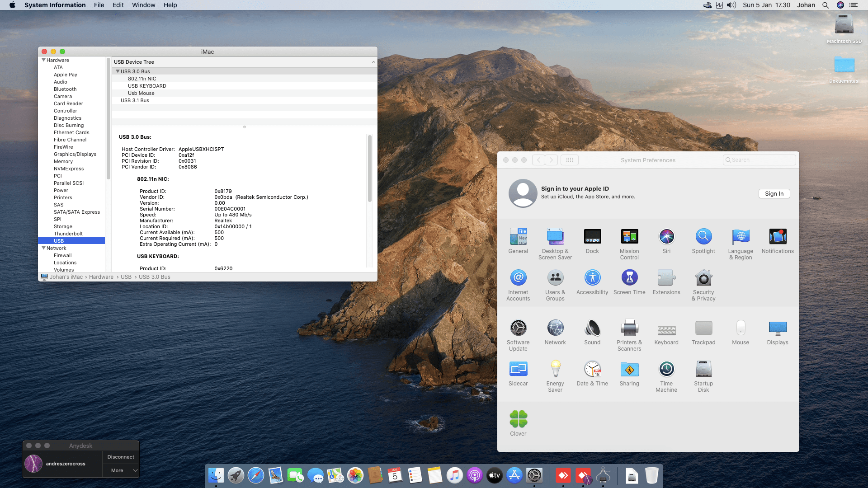Viewport: 868px width, 488px height.
Task: Select USB KEYBOARD in device tree
Action: (147, 86)
